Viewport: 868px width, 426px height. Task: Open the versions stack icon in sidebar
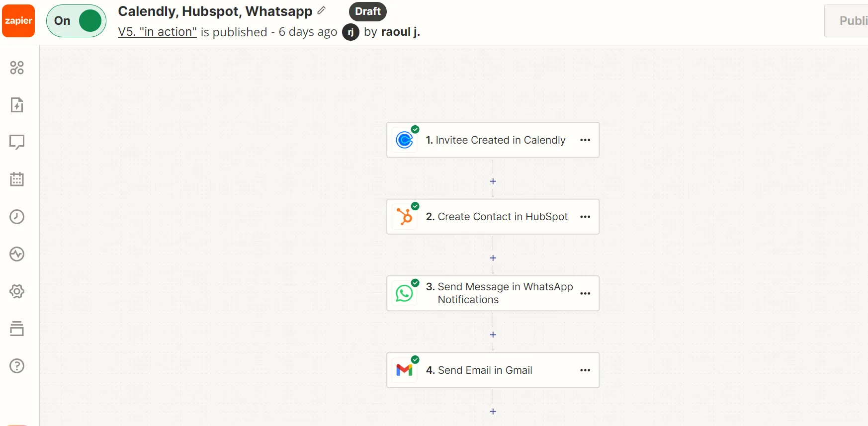click(x=17, y=329)
